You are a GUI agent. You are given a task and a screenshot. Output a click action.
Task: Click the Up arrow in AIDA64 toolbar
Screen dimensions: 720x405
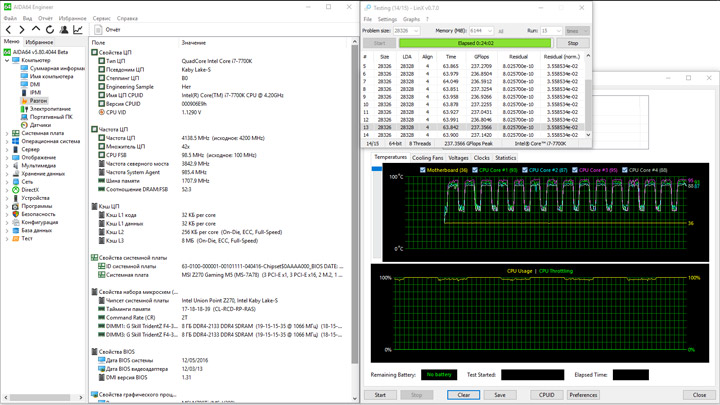(36, 30)
